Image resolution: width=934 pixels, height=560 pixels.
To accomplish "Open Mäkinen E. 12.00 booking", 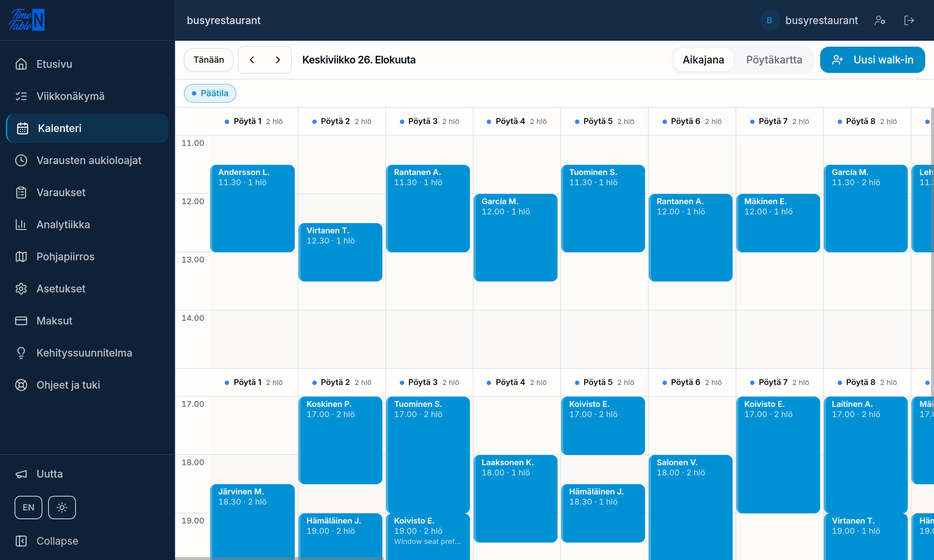I will 779,223.
